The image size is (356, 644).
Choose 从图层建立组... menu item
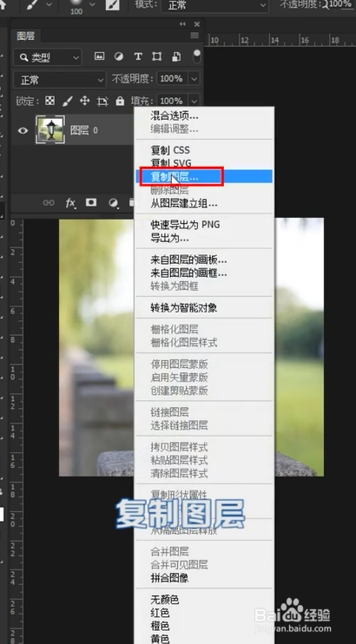tap(184, 203)
